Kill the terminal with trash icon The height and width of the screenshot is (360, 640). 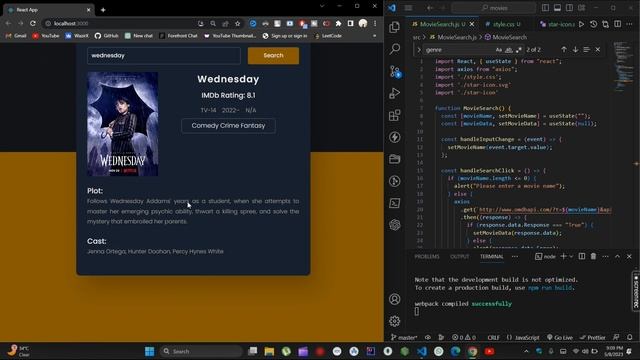tap(593, 256)
